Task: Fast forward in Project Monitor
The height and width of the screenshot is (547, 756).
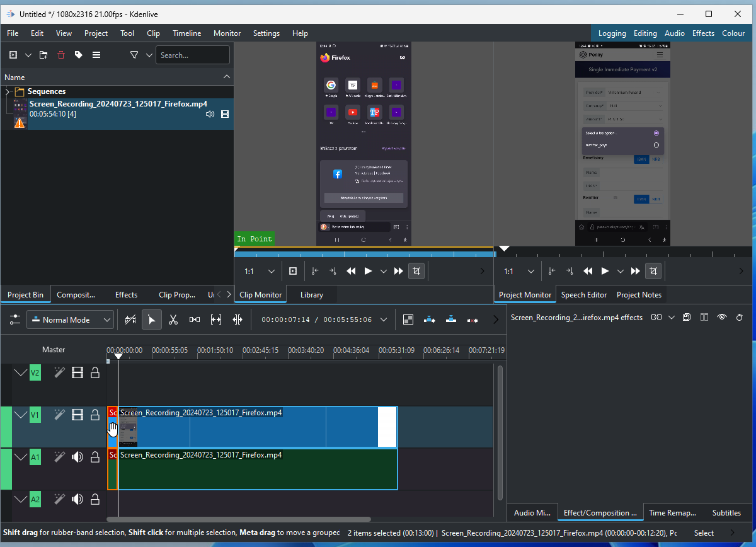Action: pyautogui.click(x=636, y=271)
